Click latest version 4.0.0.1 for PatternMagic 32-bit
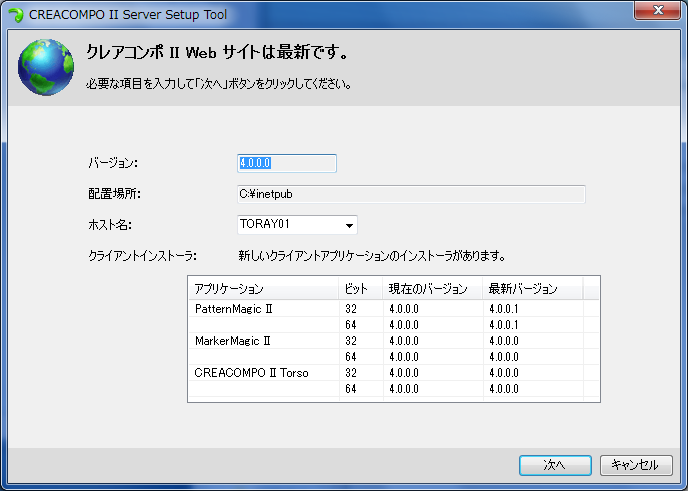Image resolution: width=688 pixels, height=491 pixels. 504,309
